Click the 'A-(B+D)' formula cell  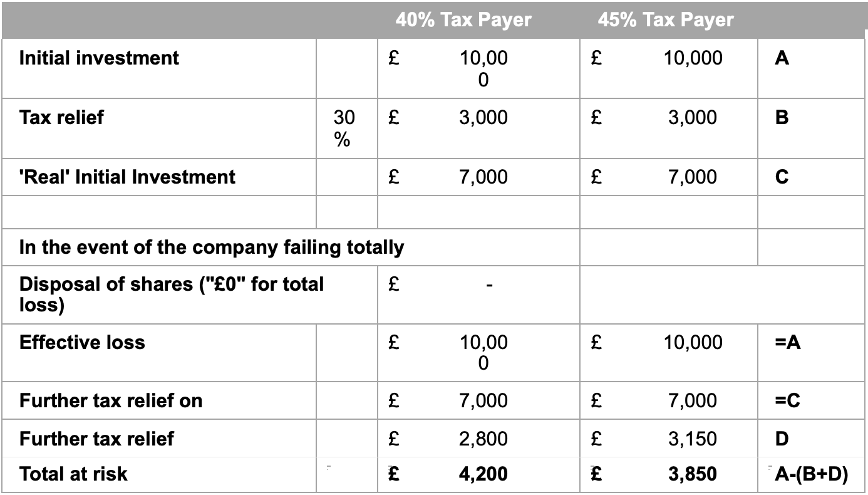click(811, 474)
